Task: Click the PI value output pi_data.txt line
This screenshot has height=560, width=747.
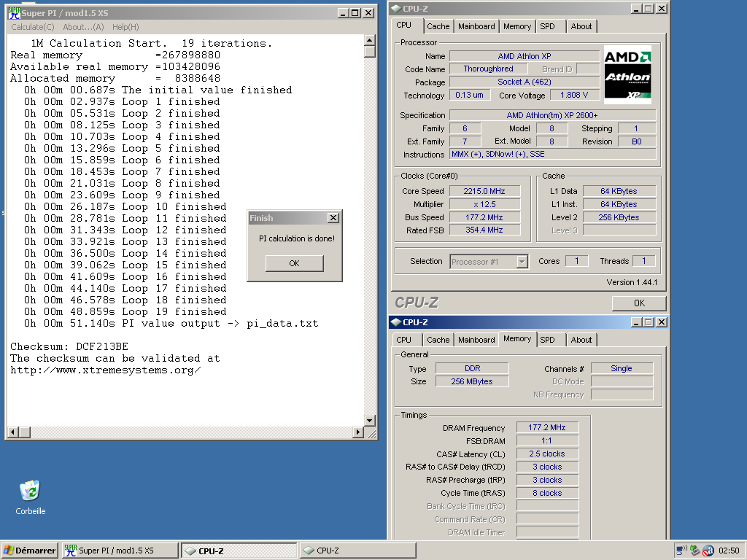Action: pyautogui.click(x=171, y=323)
